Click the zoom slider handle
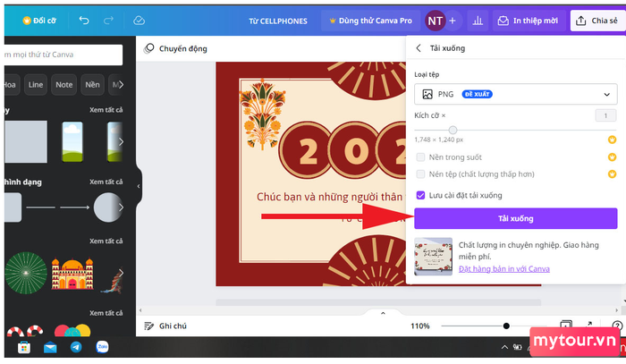The height and width of the screenshot is (364, 626). [506, 326]
